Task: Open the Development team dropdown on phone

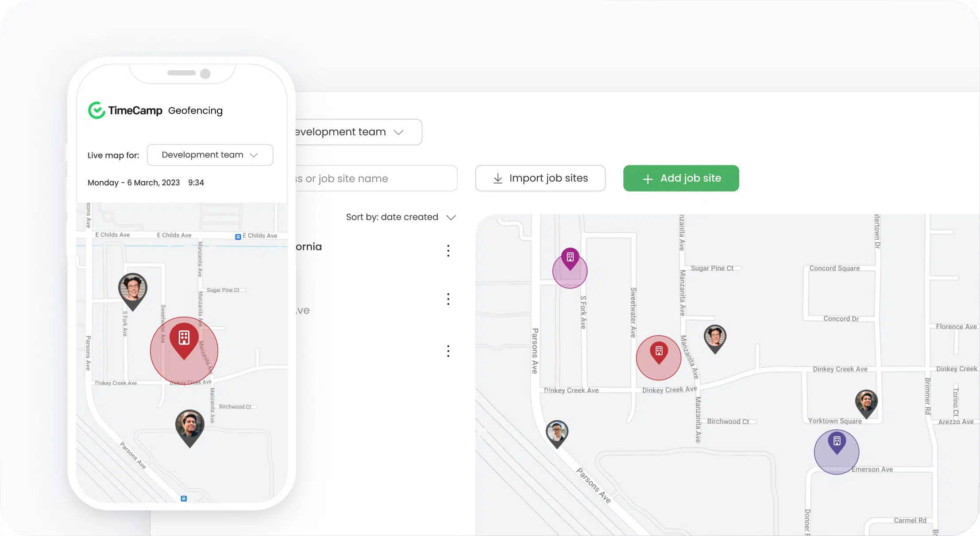Action: click(x=210, y=155)
